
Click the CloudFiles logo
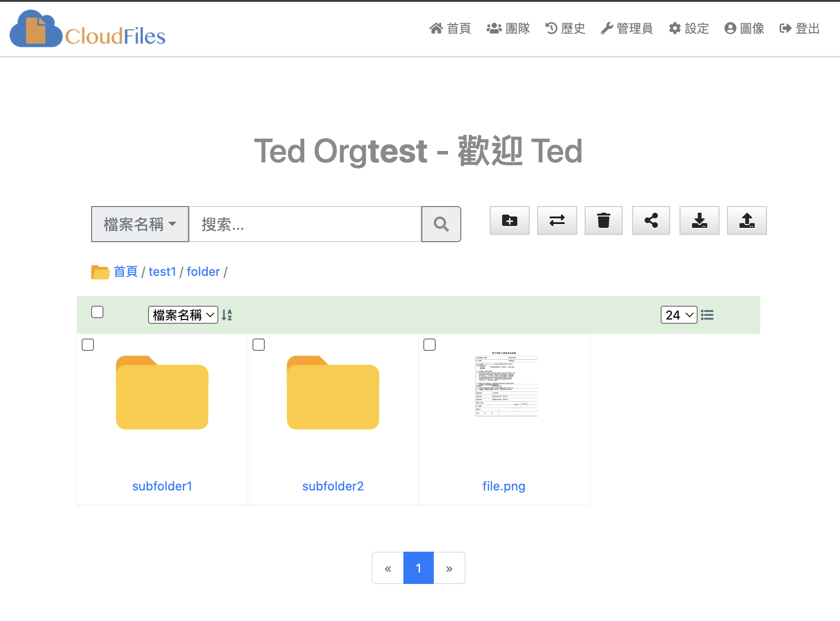coord(88,29)
